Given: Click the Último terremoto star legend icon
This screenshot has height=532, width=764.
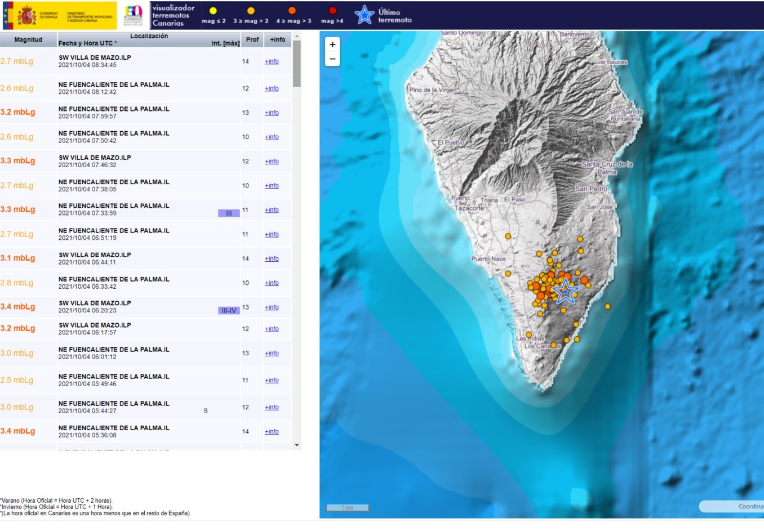Looking at the screenshot, I should pyautogui.click(x=365, y=15).
